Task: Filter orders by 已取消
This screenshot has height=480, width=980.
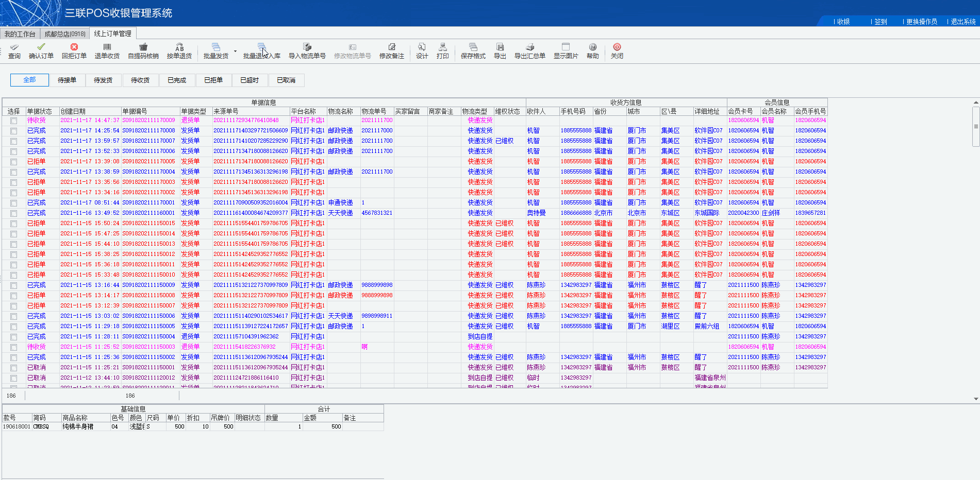Action: coord(286,80)
